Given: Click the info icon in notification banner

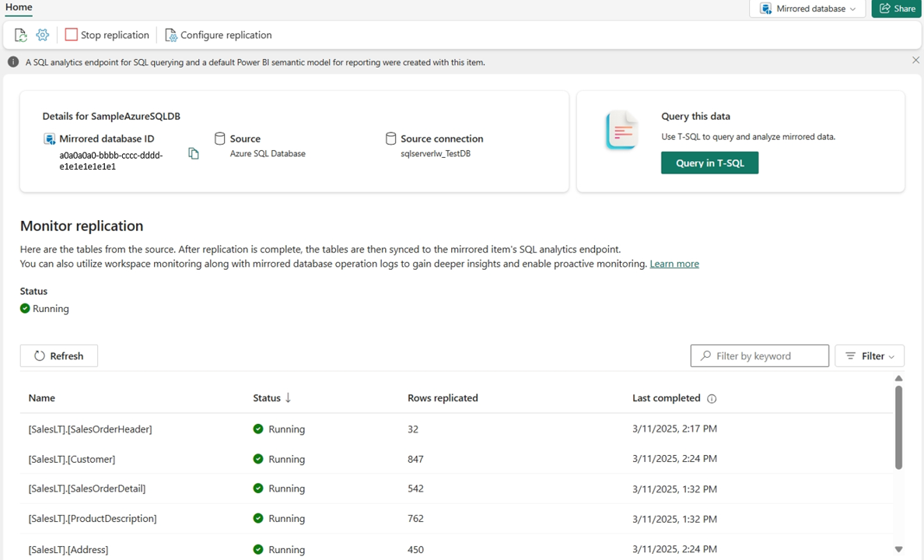Looking at the screenshot, I should click(x=13, y=62).
